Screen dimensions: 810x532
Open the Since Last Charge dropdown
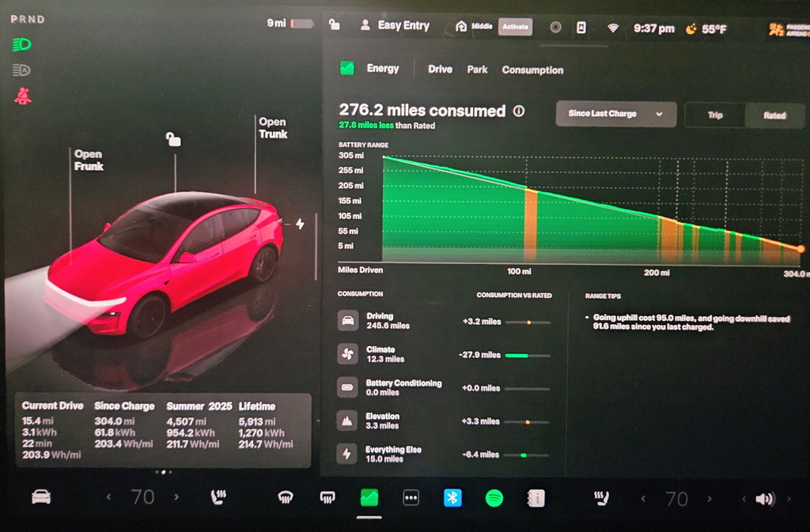pyautogui.click(x=615, y=114)
